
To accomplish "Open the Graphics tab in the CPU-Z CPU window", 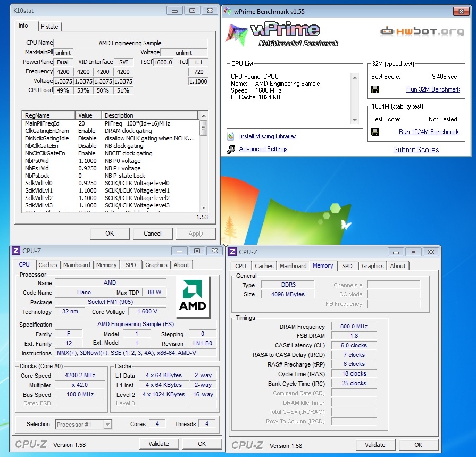I will click(156, 265).
